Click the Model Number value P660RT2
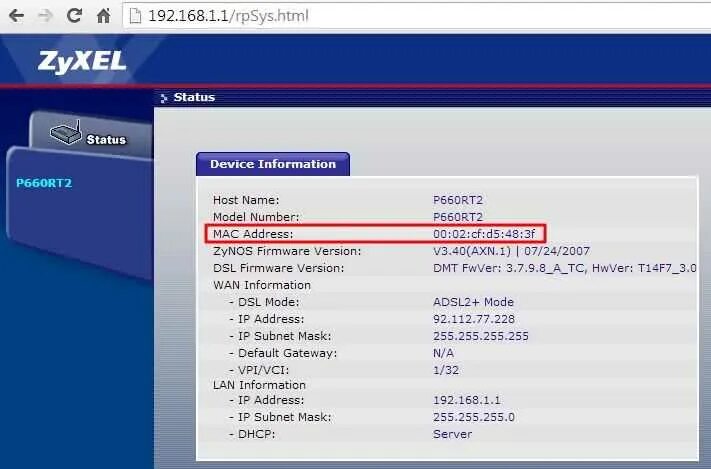The height and width of the screenshot is (469, 711). pyautogui.click(x=458, y=217)
